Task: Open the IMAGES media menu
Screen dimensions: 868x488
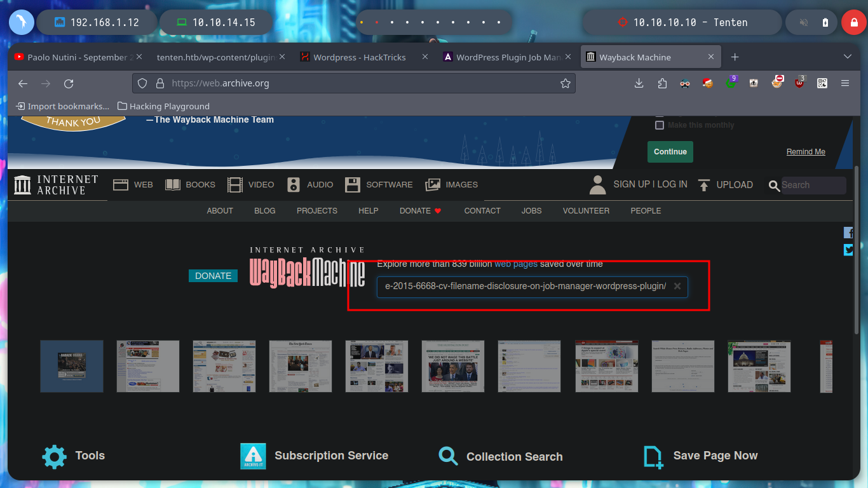Action: pos(451,185)
